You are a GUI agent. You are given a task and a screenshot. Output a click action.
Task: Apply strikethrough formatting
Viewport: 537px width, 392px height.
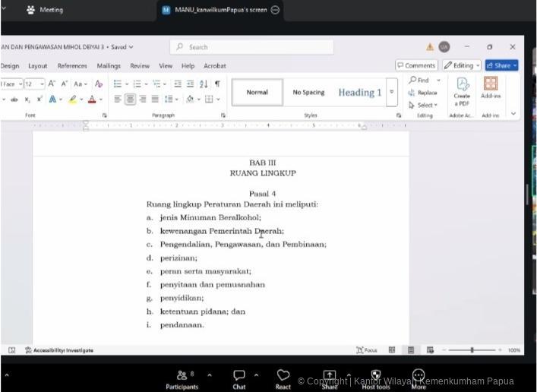pyautogui.click(x=14, y=100)
